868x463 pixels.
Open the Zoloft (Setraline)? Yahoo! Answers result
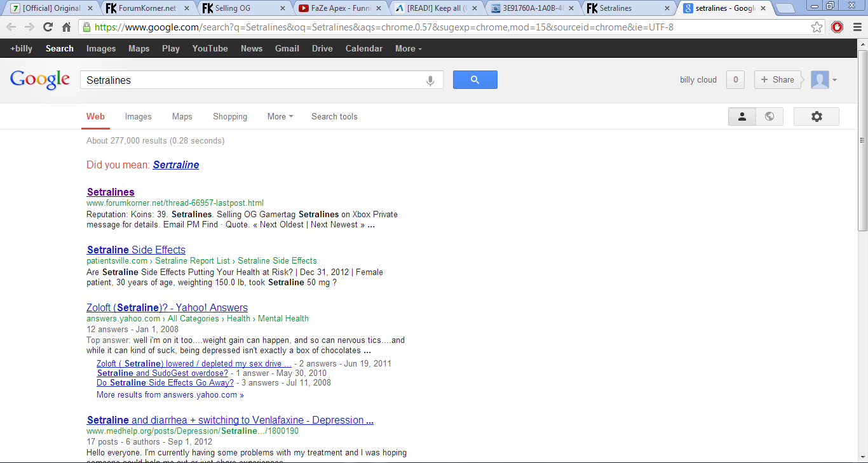click(167, 307)
